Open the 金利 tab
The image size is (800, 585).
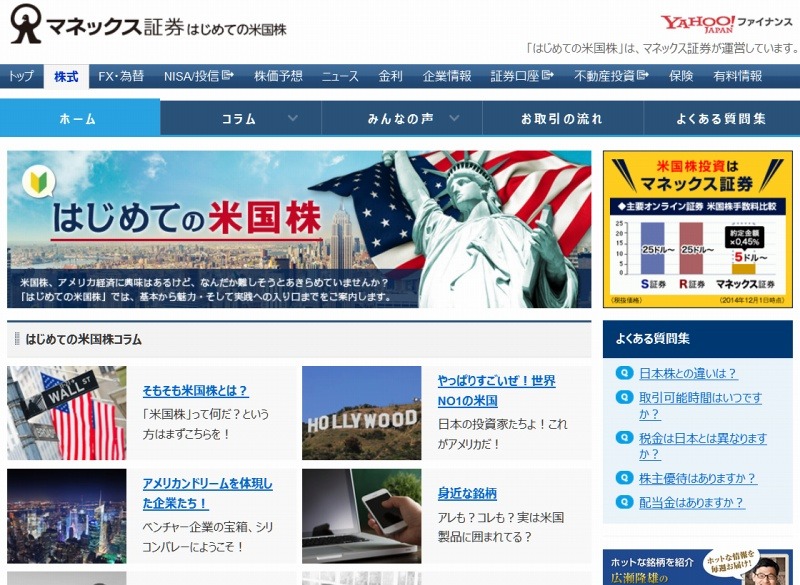pyautogui.click(x=390, y=76)
